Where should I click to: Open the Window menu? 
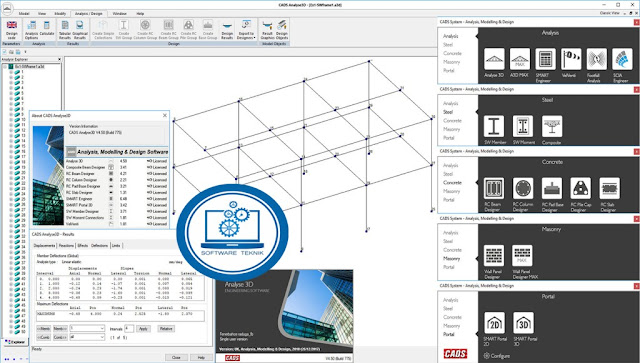pos(120,13)
